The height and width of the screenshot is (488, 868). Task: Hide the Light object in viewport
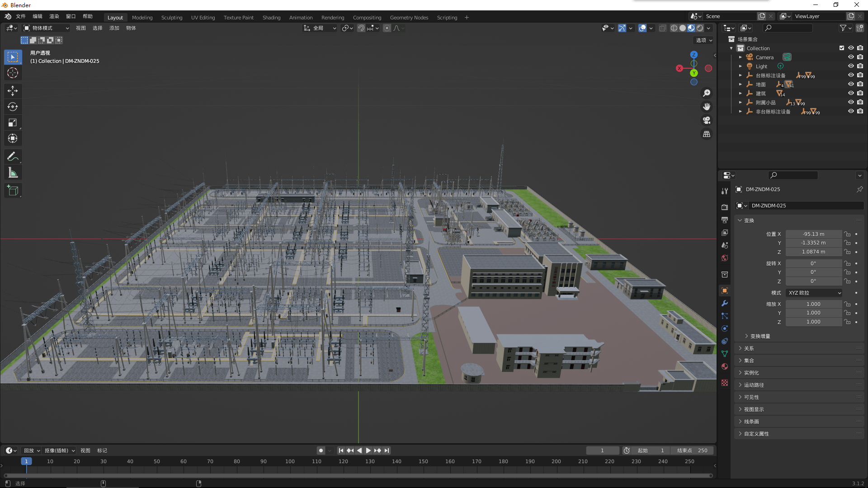pos(851,66)
